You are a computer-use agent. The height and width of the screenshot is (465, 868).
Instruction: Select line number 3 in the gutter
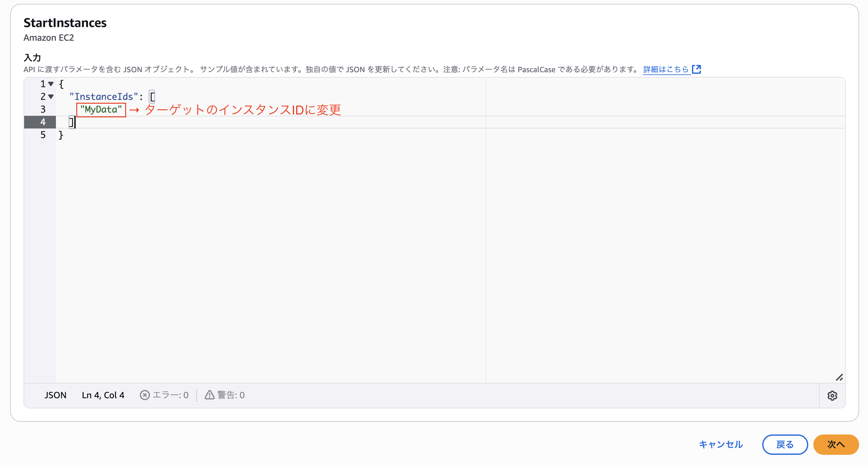(43, 109)
